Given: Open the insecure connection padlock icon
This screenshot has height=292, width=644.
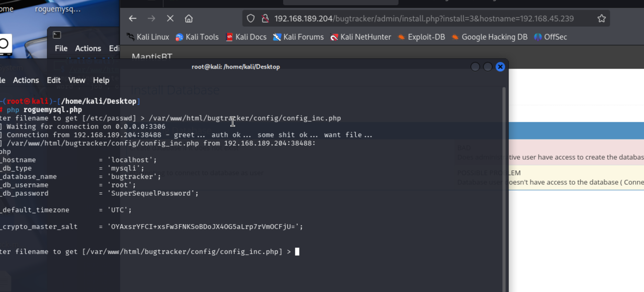Looking at the screenshot, I should 265,19.
